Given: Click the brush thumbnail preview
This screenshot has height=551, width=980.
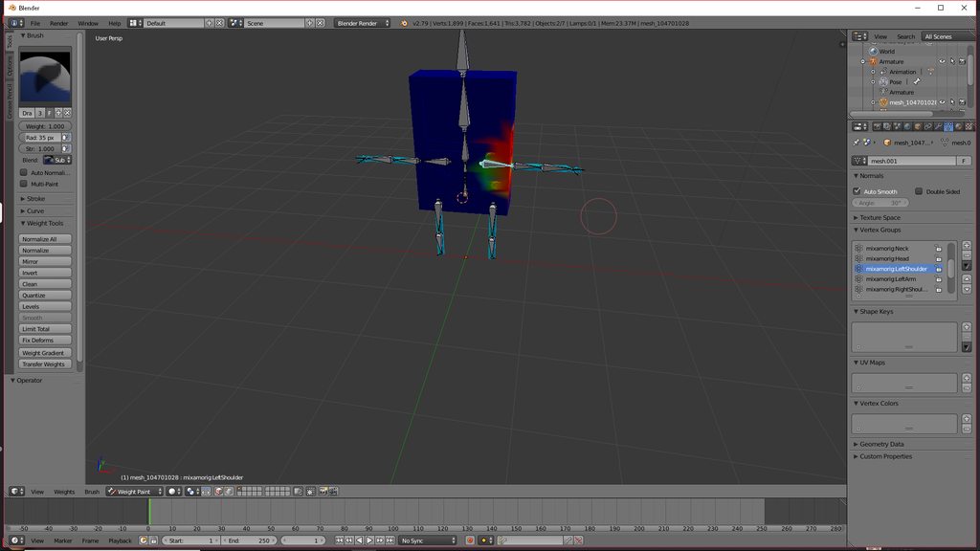Looking at the screenshot, I should (45, 78).
